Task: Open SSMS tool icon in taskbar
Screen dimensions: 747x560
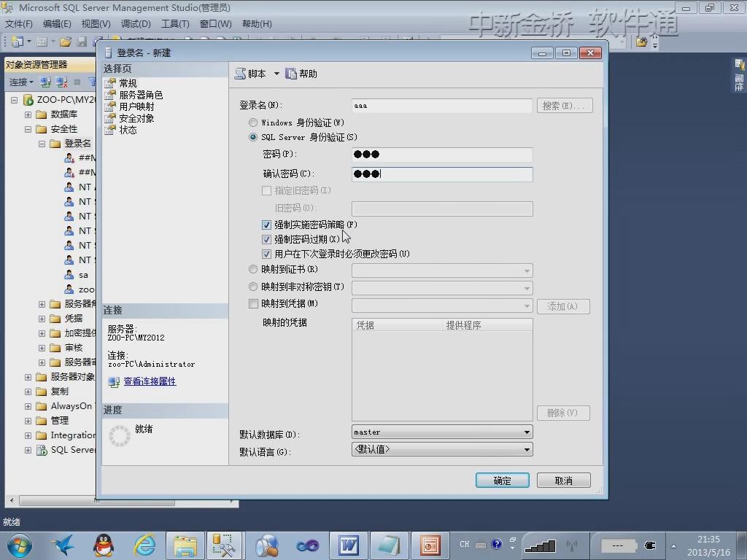Action: [x=224, y=545]
